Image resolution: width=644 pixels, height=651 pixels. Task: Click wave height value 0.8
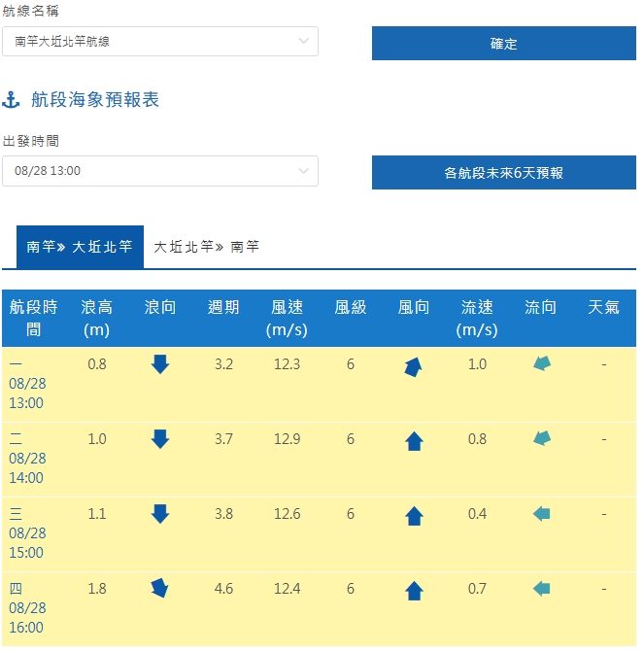coord(97,364)
